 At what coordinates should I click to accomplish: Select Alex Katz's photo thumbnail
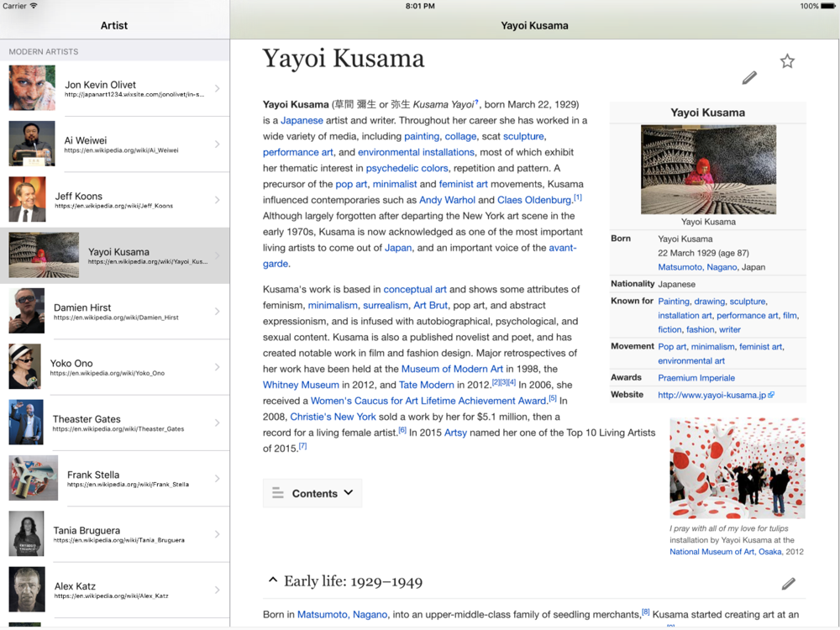[27, 590]
